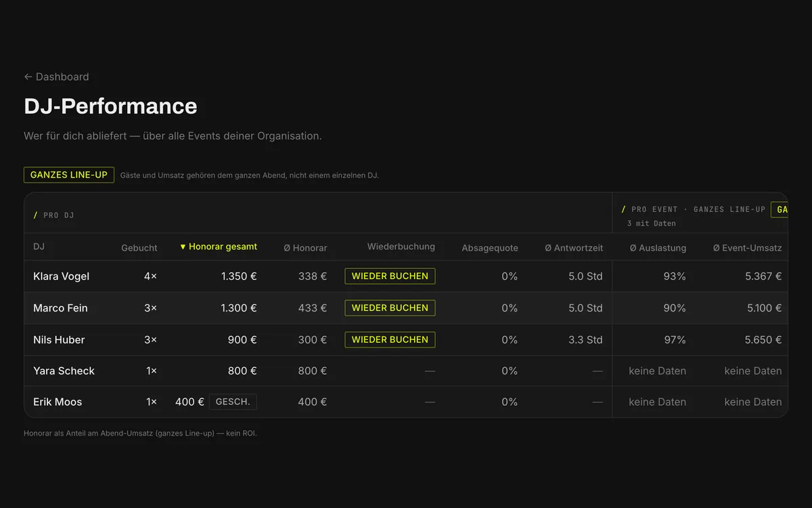The width and height of the screenshot is (812, 508).
Task: Select the DJ name Klara Vogel
Action: (x=61, y=276)
